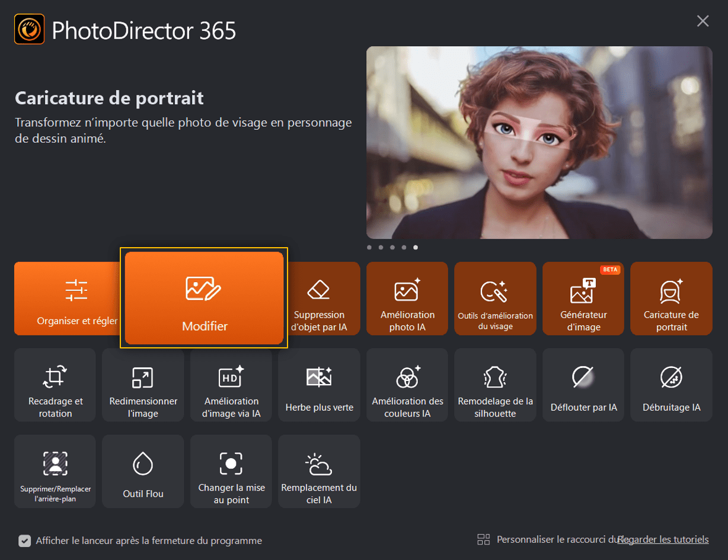Viewport: 728px width, 560px height.
Task: Open Redimensionner l'image tool
Action: [x=143, y=385]
